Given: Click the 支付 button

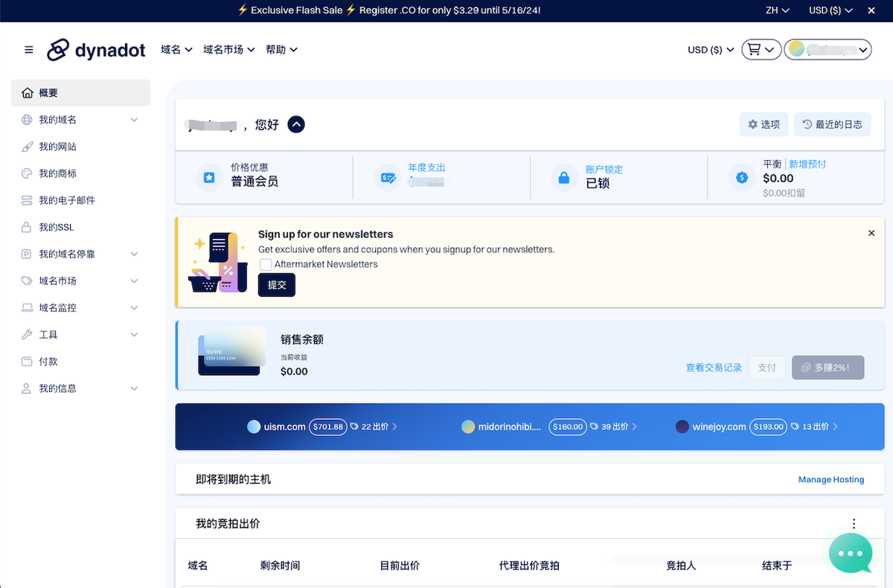Looking at the screenshot, I should 766,368.
